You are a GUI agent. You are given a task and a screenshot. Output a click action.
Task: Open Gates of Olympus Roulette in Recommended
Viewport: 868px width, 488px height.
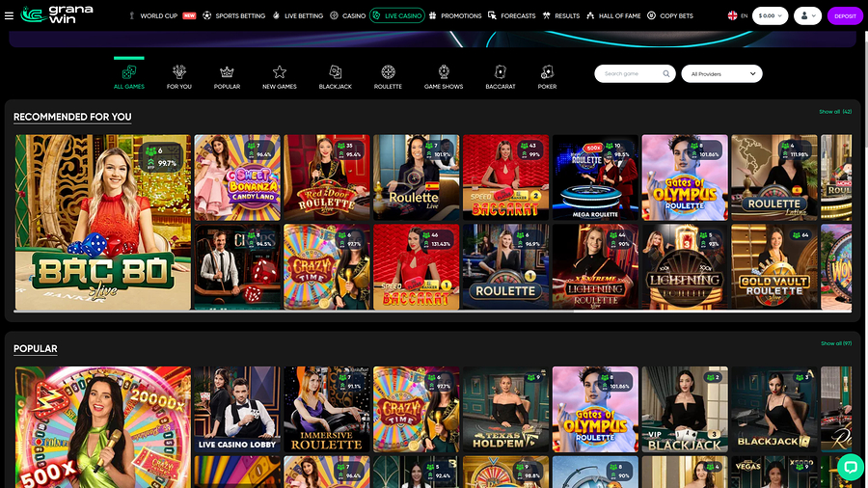click(685, 177)
